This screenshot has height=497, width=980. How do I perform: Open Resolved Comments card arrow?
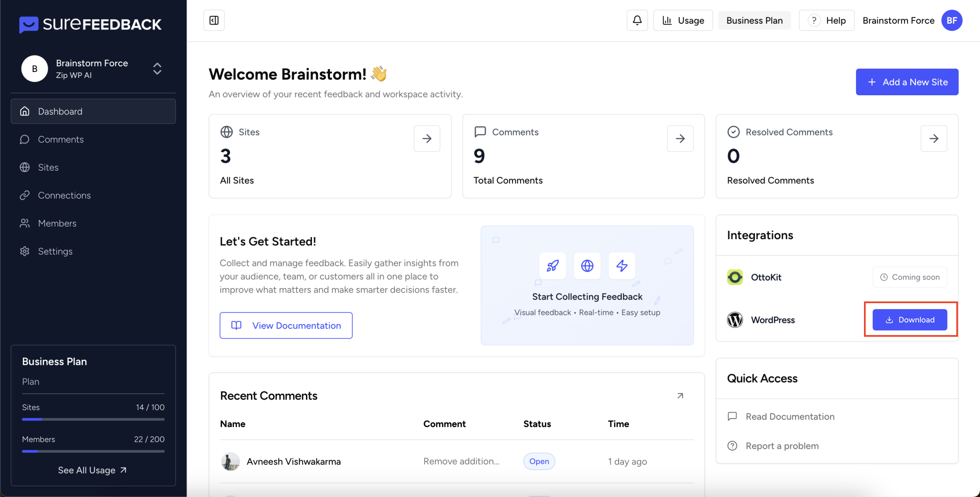tap(934, 139)
